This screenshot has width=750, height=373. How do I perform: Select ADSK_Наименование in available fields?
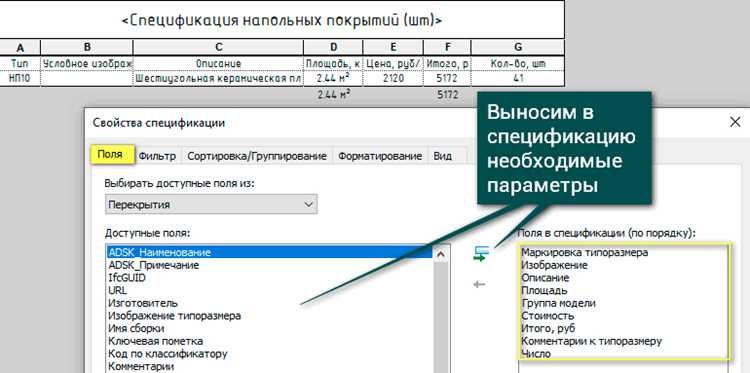[x=270, y=252]
